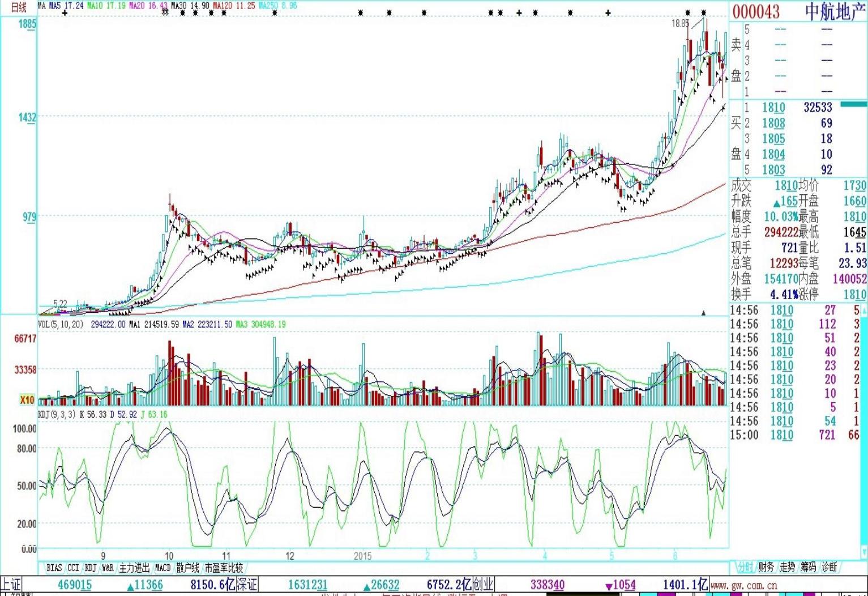Open the 财务 panel tab

(x=766, y=567)
